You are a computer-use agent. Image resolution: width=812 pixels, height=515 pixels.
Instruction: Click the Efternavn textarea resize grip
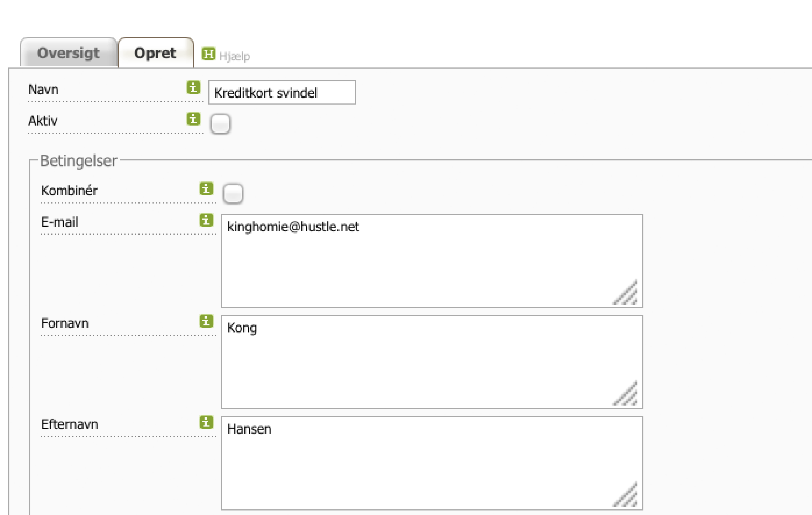click(626, 495)
